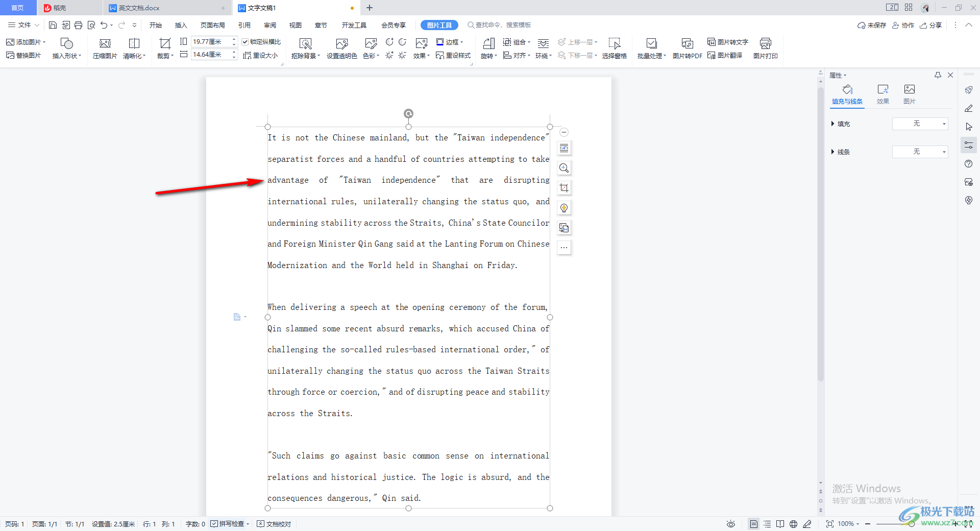Click the layout options floating icon beside image
This screenshot has height=531, width=980.
tap(564, 148)
